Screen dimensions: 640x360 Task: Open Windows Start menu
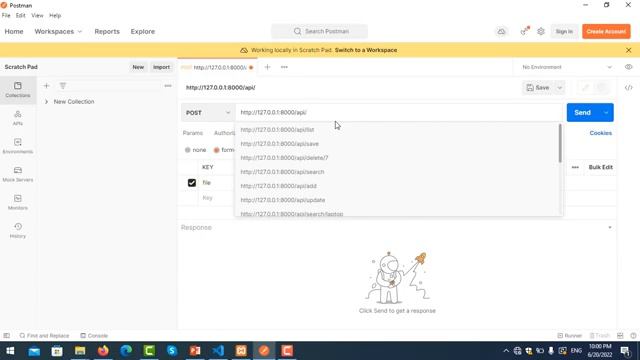pos(10,351)
